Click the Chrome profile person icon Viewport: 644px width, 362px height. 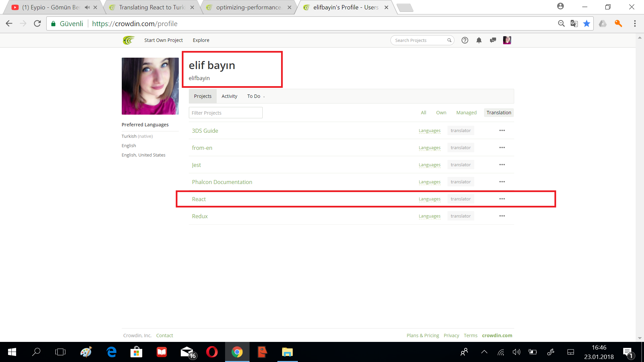(x=560, y=6)
